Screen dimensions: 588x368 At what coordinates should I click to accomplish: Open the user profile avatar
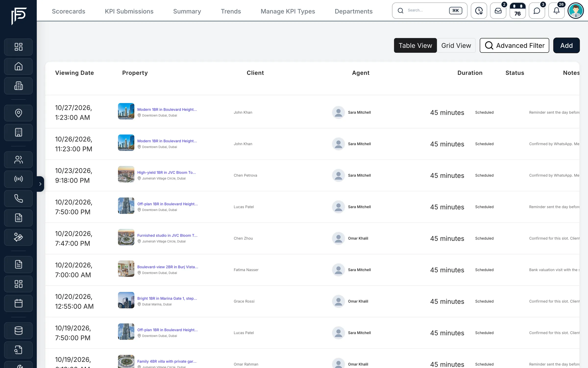pyautogui.click(x=576, y=11)
